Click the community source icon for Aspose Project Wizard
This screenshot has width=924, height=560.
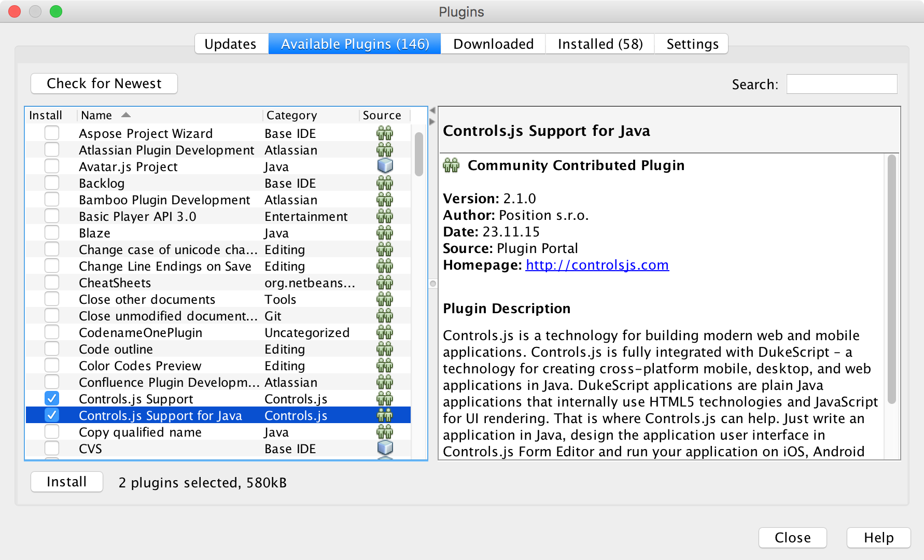pos(384,133)
